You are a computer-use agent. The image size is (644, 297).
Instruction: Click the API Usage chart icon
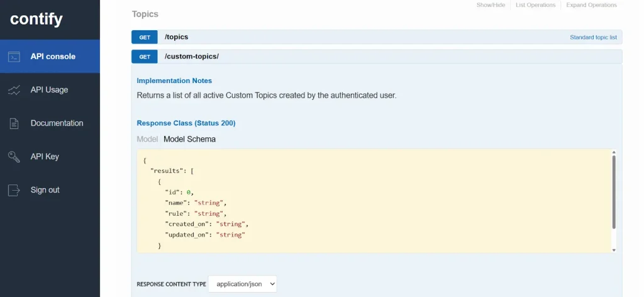(14, 90)
